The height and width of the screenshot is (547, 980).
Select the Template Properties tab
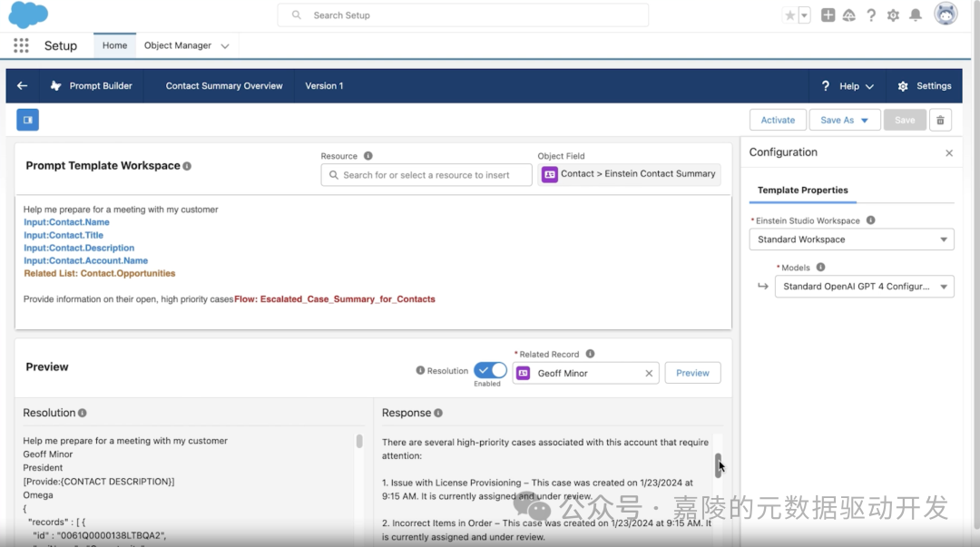tap(802, 190)
